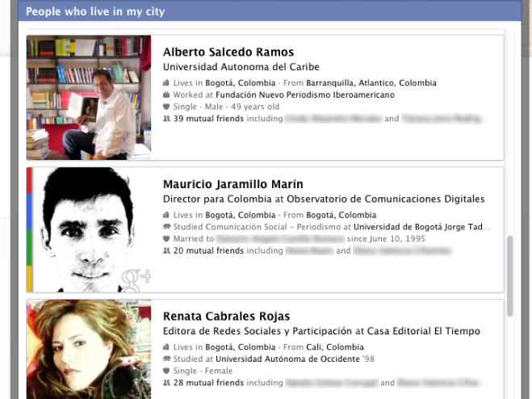Click Mauricio Jaramillo Marín name link

(x=232, y=184)
